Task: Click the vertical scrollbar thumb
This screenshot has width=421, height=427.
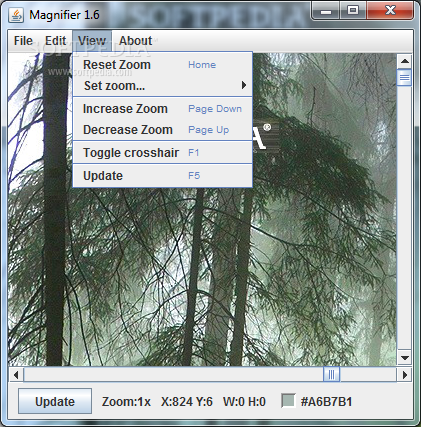Action: (405, 78)
